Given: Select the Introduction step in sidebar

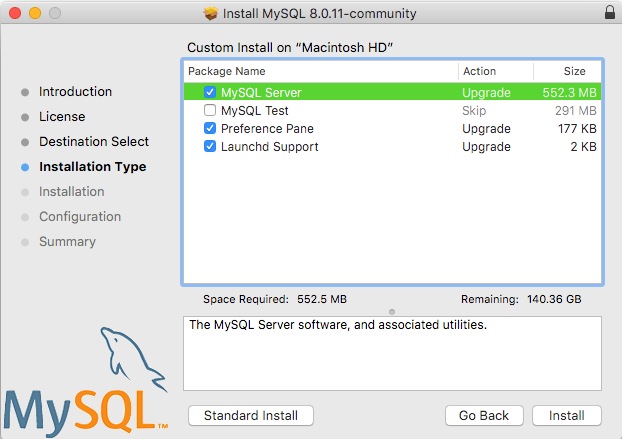Looking at the screenshot, I should (75, 92).
